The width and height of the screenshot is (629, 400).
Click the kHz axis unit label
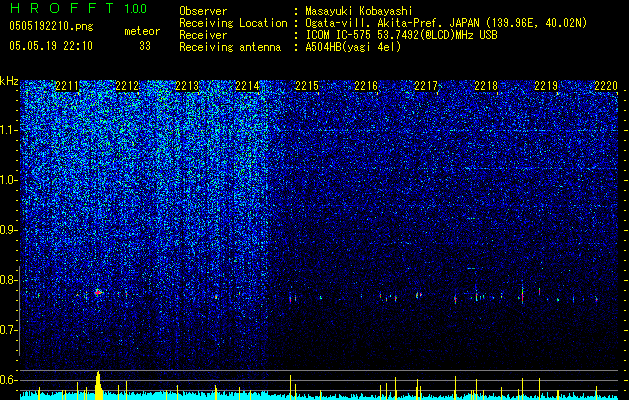pyautogui.click(x=9, y=81)
